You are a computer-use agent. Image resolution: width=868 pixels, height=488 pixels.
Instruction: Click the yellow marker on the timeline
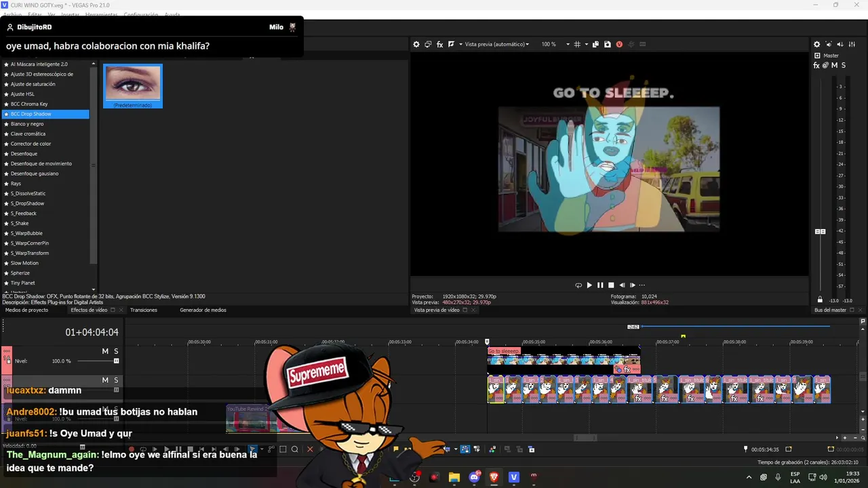click(683, 336)
